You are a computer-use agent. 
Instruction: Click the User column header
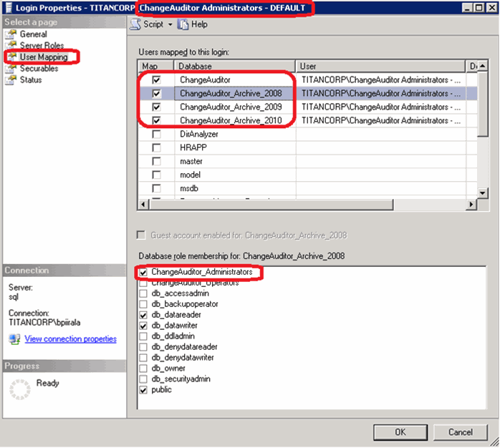pos(380,66)
